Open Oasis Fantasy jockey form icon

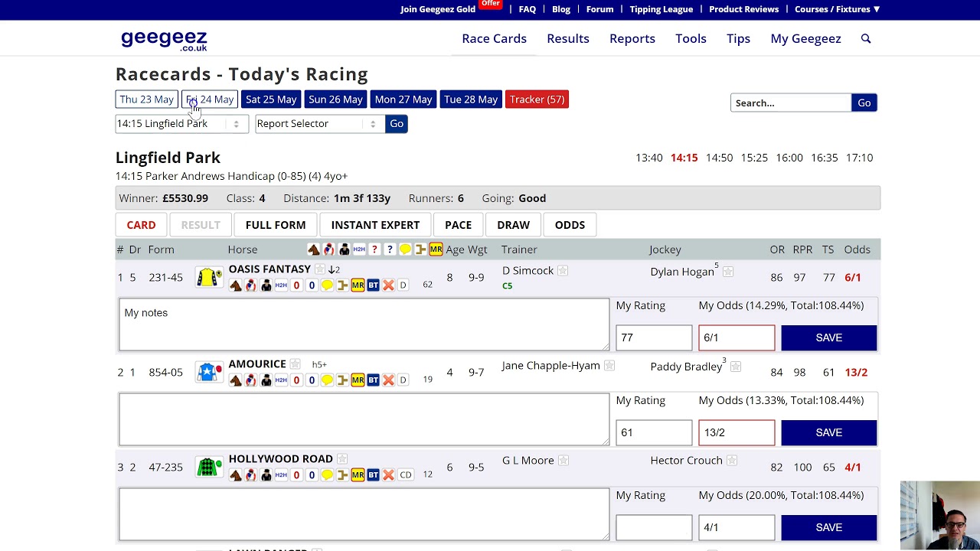point(250,285)
